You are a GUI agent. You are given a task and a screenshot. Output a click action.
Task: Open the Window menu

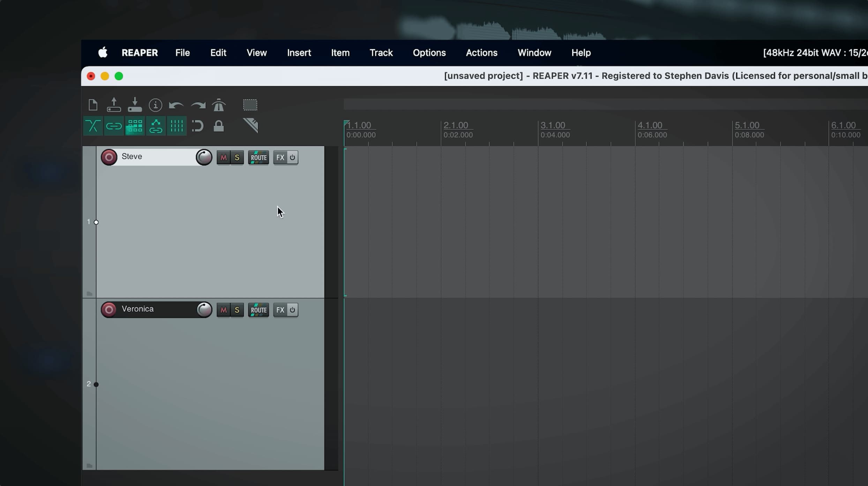pos(534,53)
